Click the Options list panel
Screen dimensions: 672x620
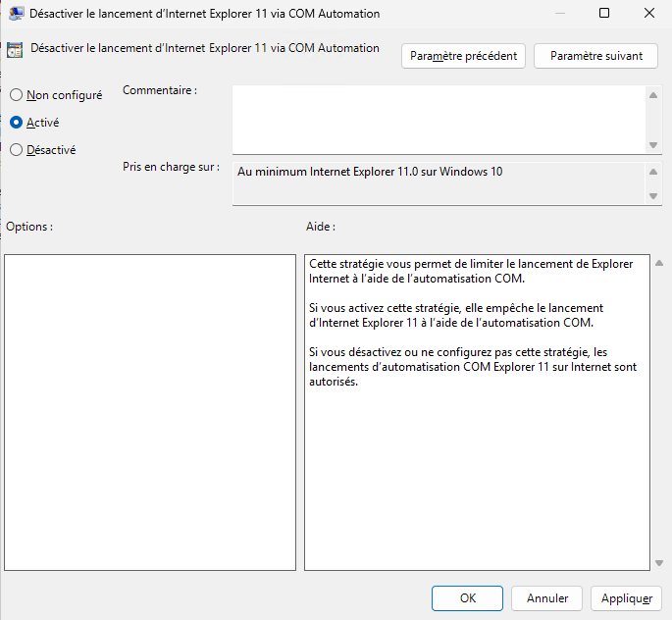[150, 412]
